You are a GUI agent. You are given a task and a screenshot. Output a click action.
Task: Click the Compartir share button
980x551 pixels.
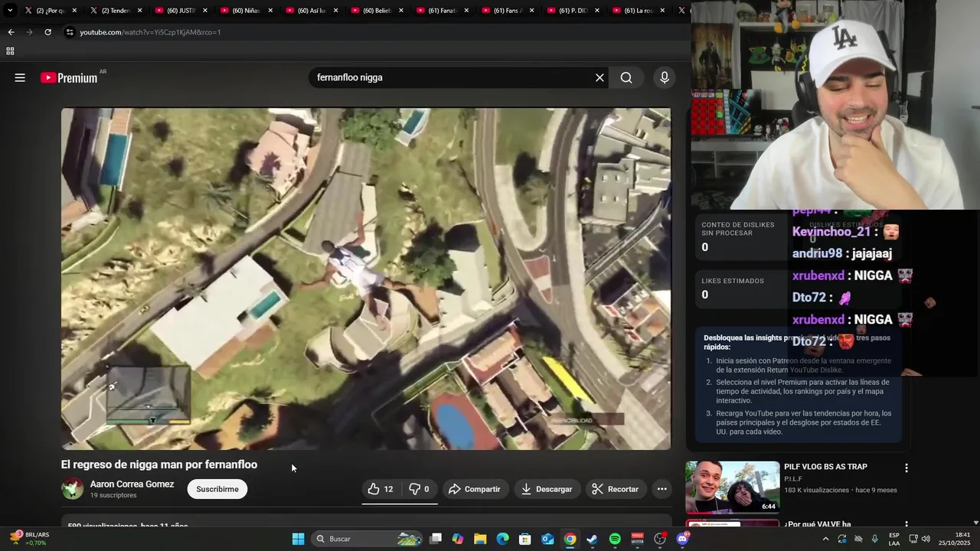click(474, 489)
